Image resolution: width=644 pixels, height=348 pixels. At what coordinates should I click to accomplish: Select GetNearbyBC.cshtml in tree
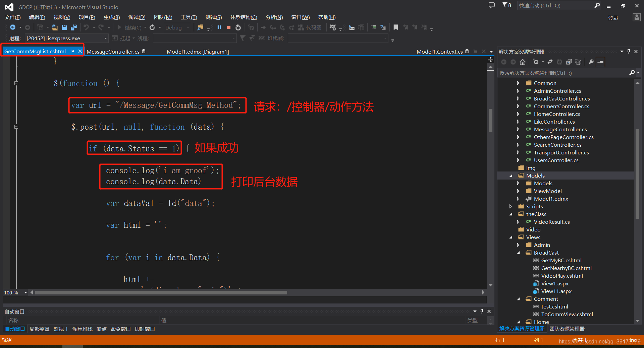[x=566, y=268]
